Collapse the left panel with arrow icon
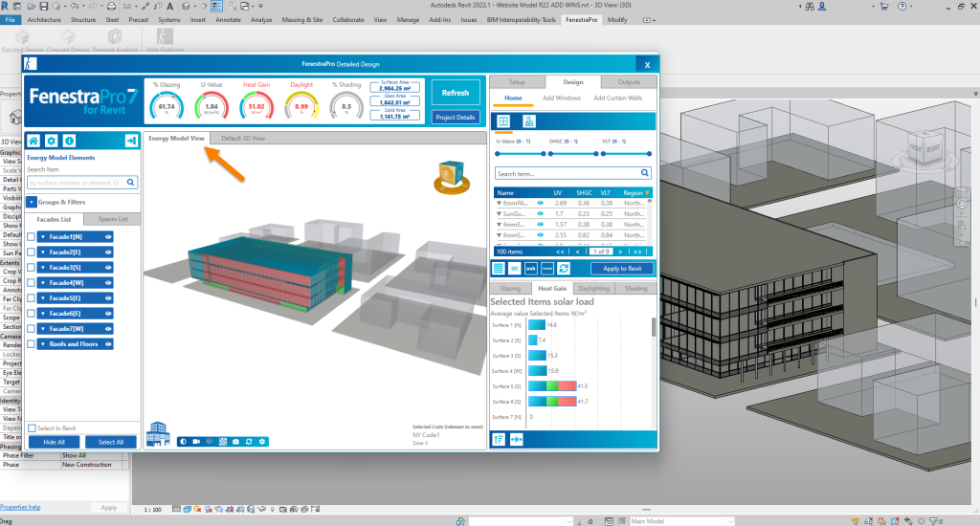980x526 pixels. click(131, 141)
